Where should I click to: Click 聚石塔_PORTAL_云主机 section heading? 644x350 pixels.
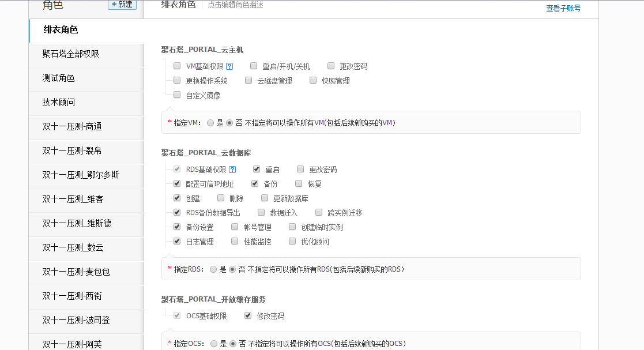click(x=202, y=50)
